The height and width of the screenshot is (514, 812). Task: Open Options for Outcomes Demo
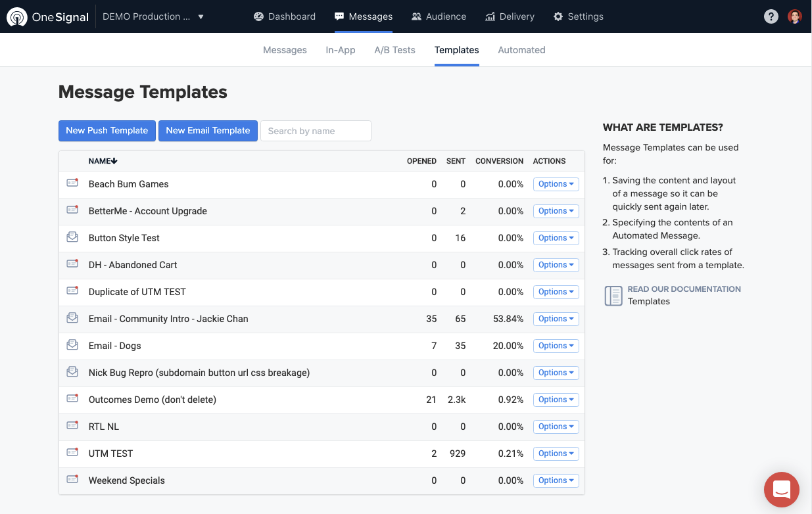[x=556, y=400]
